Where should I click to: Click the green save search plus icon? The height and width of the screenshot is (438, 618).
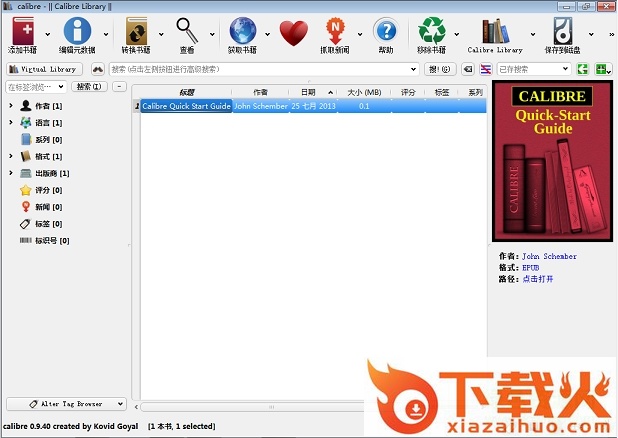[603, 69]
